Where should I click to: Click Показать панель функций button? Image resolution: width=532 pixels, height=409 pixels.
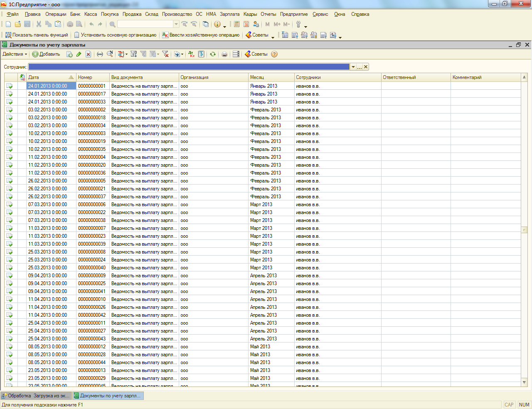37,35
